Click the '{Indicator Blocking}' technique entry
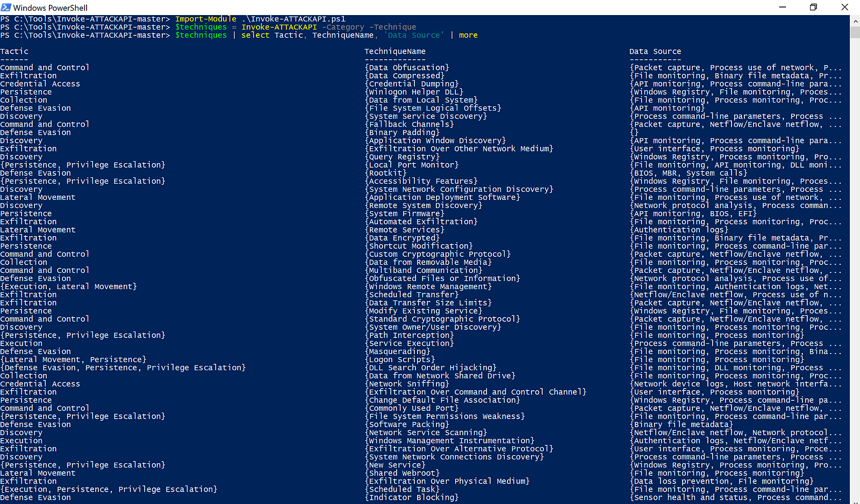Image resolution: width=860 pixels, height=504 pixels. [412, 498]
